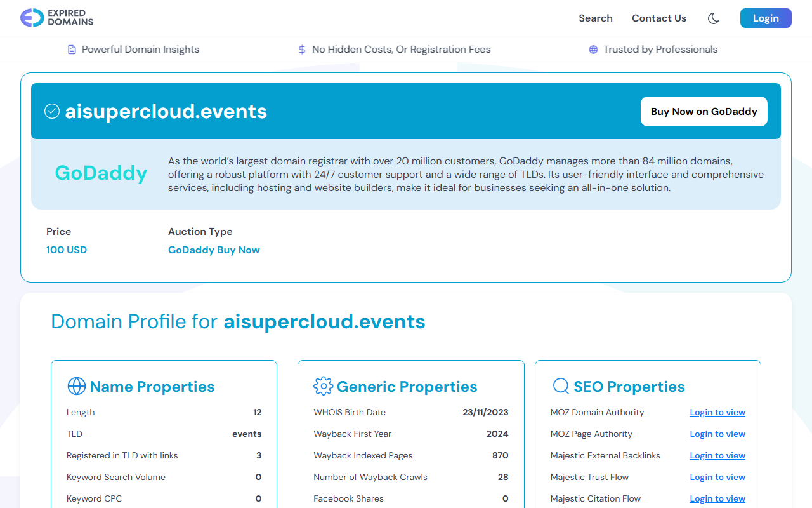Click the Generic Properties heading
Viewport: 812px width, 508px height.
(x=407, y=387)
